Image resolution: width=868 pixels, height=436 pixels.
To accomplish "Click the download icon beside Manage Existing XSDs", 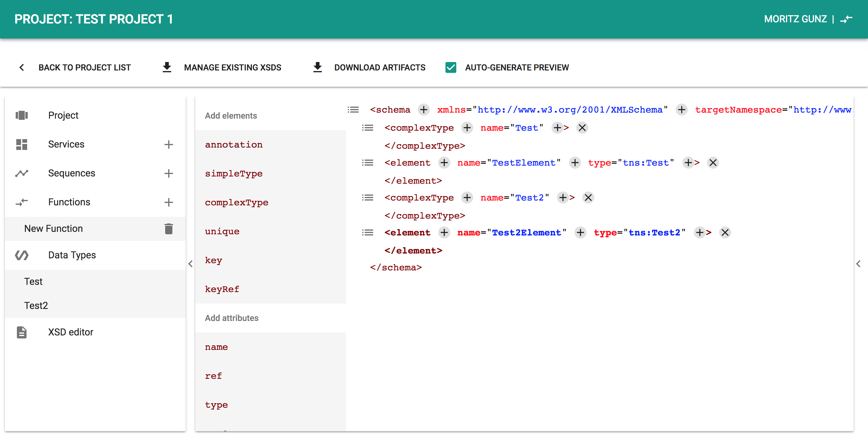I will tap(167, 67).
